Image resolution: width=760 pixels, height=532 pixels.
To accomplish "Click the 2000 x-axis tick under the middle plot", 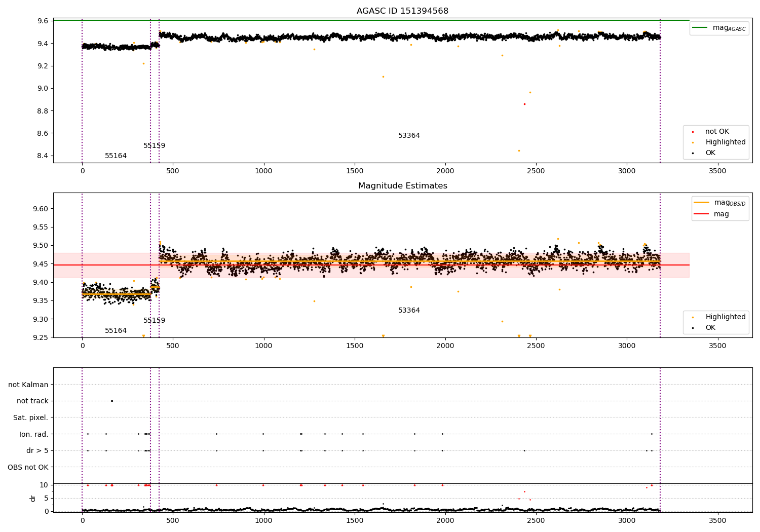I will coord(445,346).
